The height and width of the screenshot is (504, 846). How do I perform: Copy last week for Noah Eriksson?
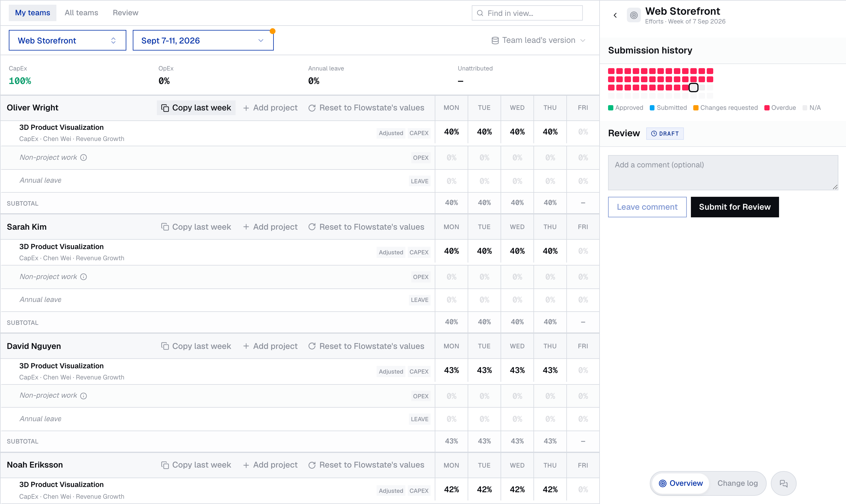pos(196,465)
